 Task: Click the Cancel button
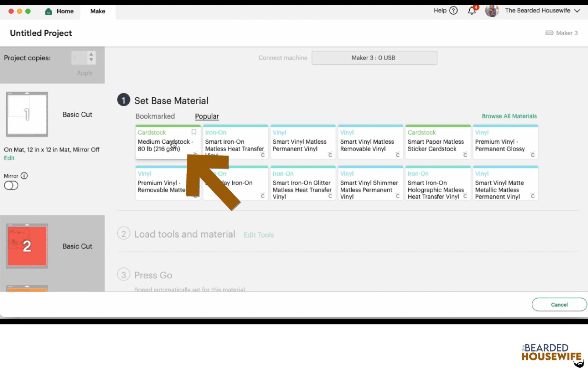point(559,304)
